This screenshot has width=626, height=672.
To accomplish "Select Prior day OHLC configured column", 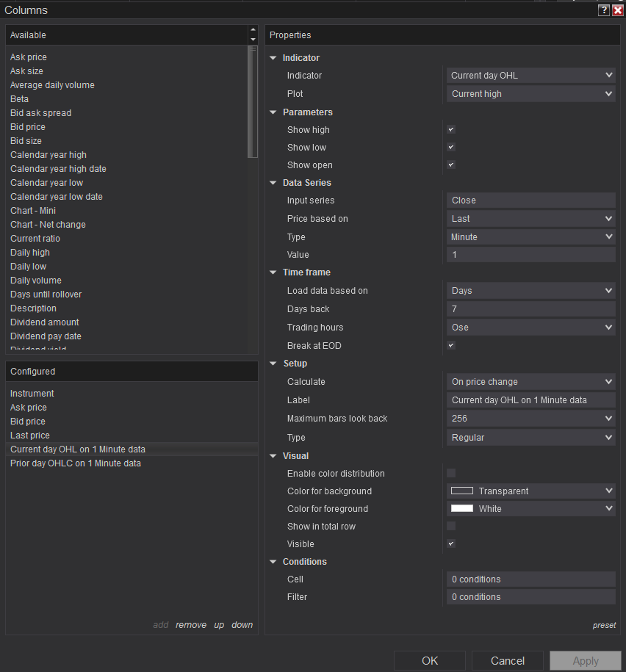I will (76, 463).
